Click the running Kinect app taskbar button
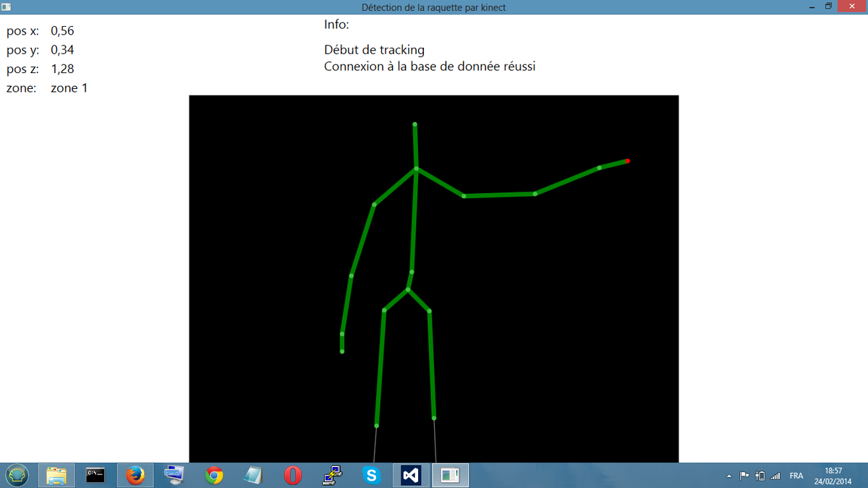 (450, 475)
